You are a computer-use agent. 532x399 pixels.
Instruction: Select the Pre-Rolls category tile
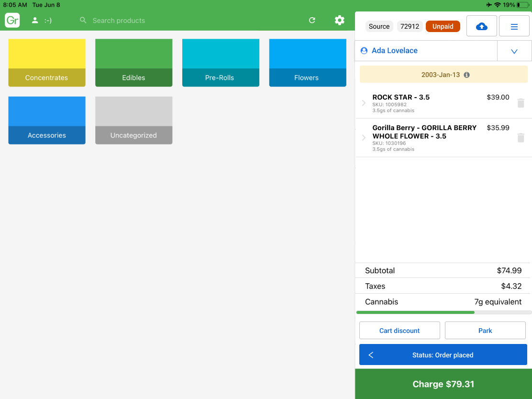[221, 63]
